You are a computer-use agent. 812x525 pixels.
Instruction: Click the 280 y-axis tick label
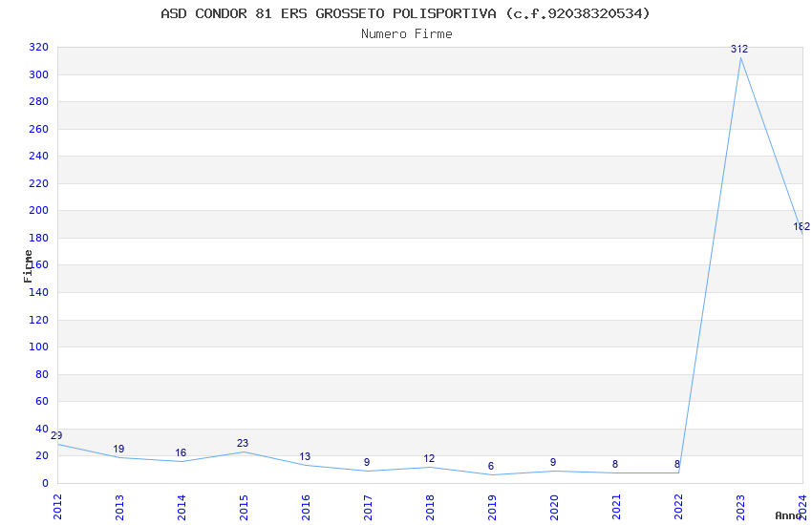(x=39, y=101)
